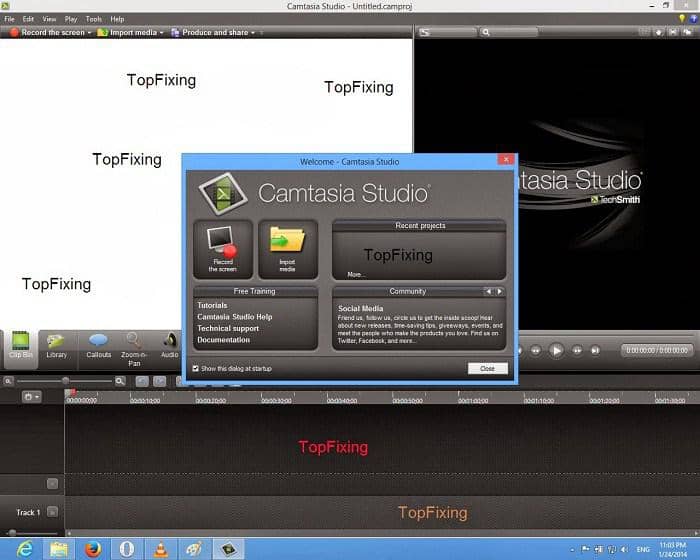Viewport: 700px width, 560px height.
Task: Click Import media in the top toolbar
Action: click(x=128, y=32)
